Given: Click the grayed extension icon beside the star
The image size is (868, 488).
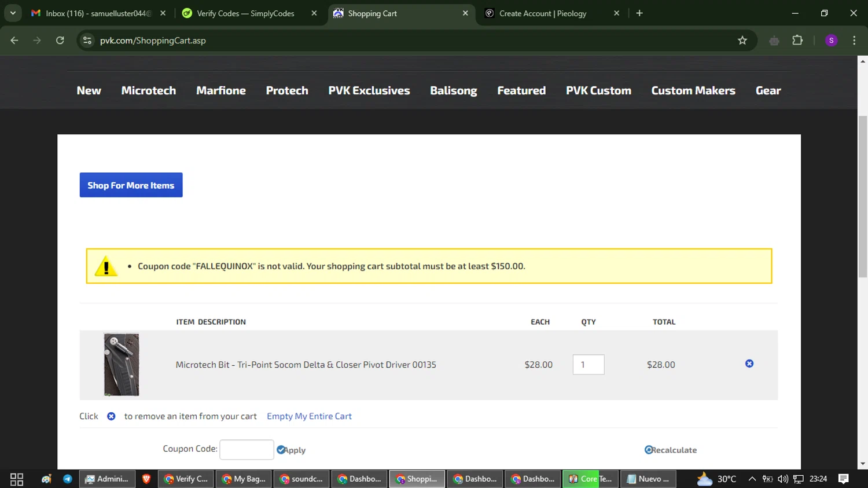Looking at the screenshot, I should 774,41.
